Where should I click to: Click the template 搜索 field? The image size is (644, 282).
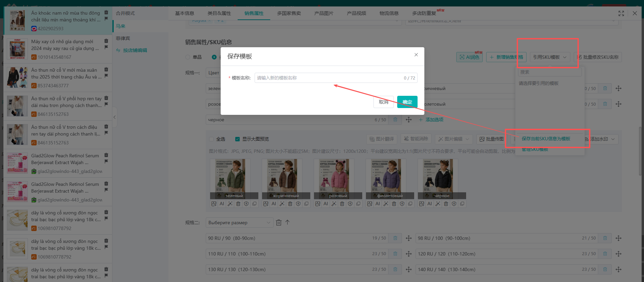coord(550,72)
